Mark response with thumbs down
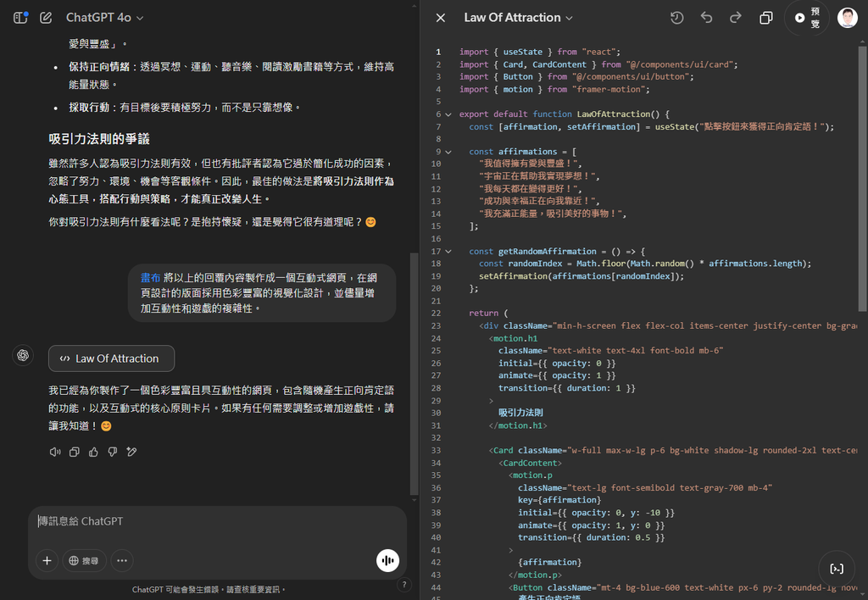 113,452
